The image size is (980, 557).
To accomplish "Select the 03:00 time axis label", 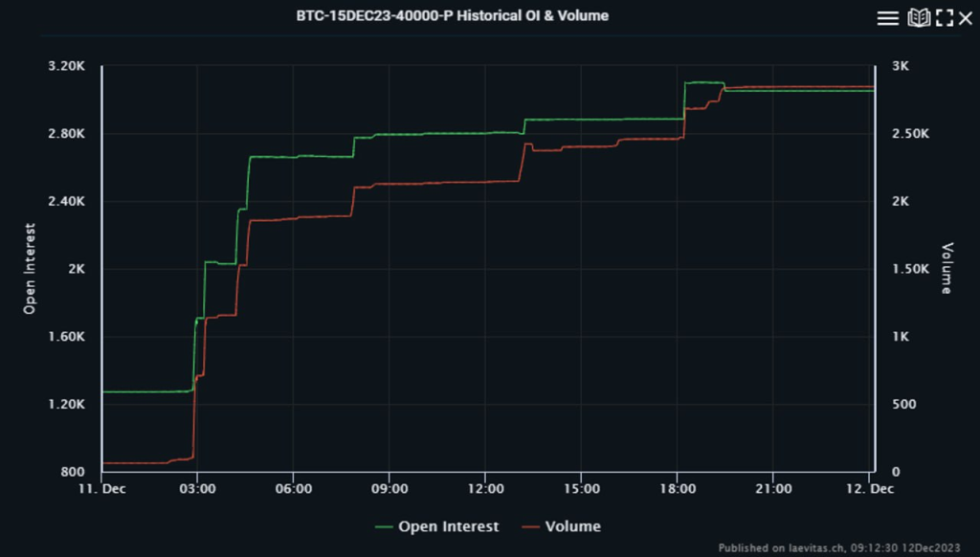I will 196,489.
